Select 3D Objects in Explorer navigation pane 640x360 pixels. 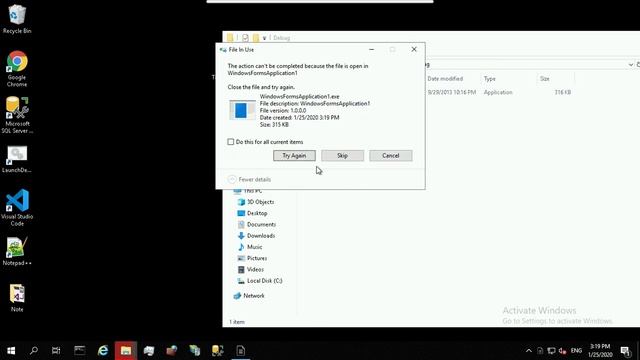click(x=256, y=202)
